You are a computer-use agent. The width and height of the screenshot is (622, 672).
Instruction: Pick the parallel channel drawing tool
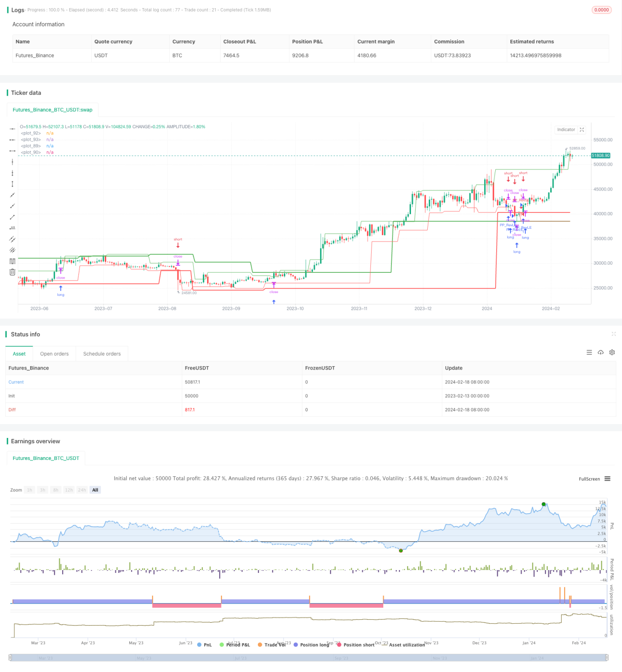coord(12,239)
